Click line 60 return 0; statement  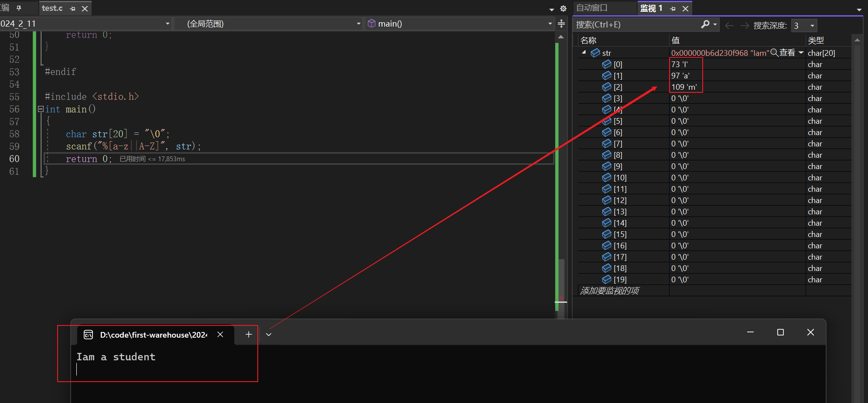[x=89, y=159]
